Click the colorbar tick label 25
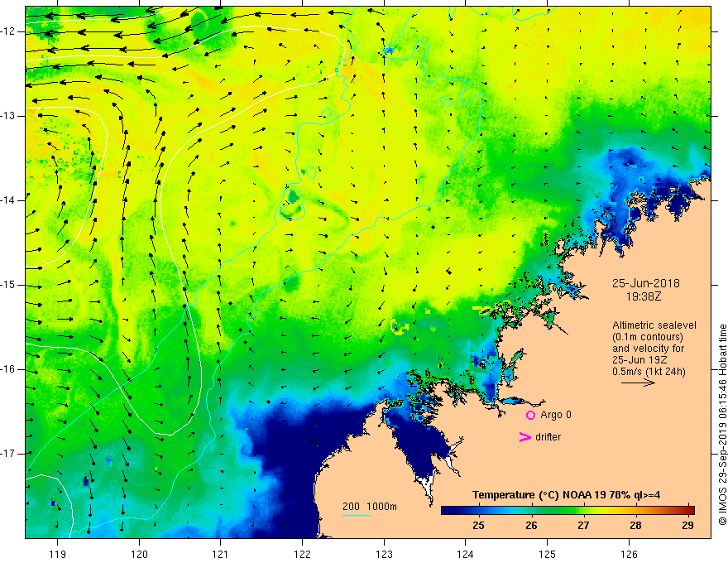 (x=479, y=526)
